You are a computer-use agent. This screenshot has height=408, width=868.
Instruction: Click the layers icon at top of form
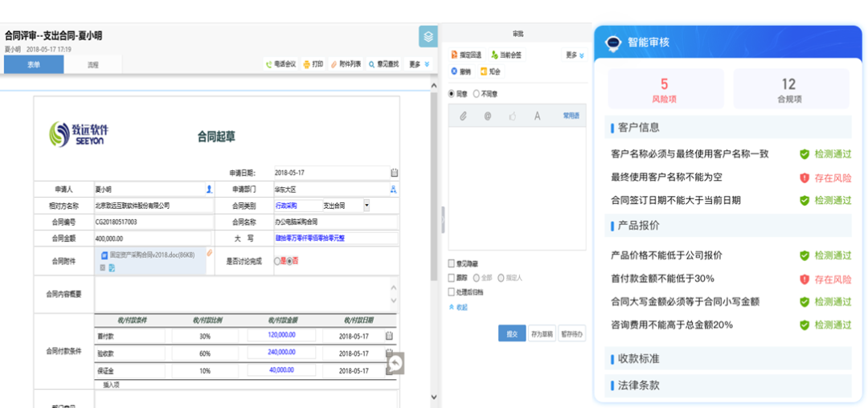(428, 36)
